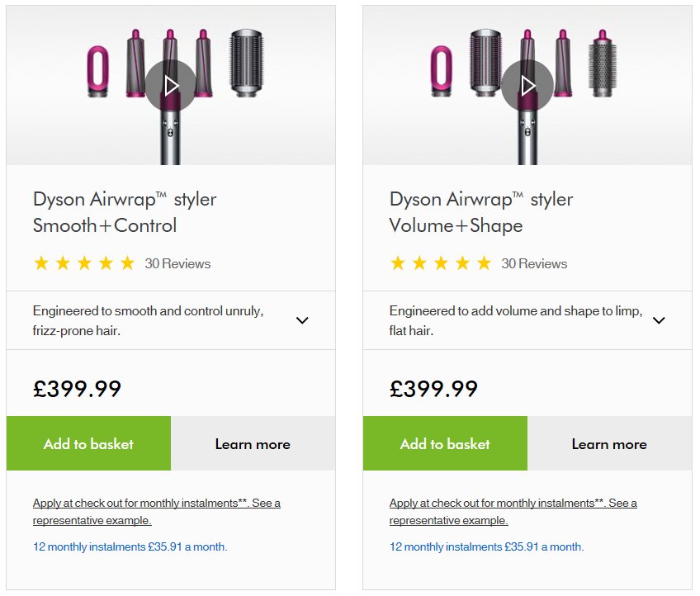Click the Smooth+Control star rating icons

tap(83, 264)
